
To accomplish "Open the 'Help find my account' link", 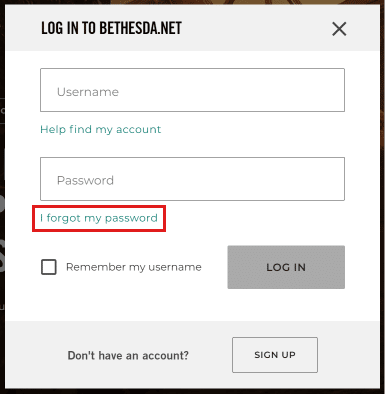I will (100, 129).
